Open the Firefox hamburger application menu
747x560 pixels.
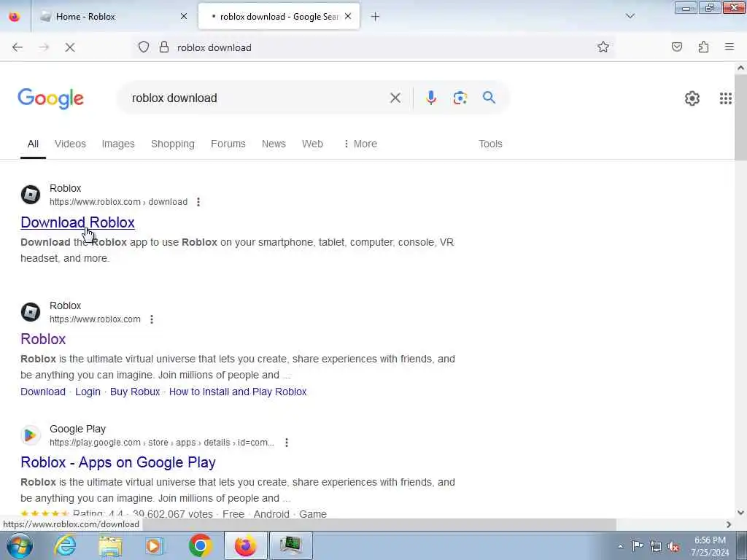(x=729, y=47)
